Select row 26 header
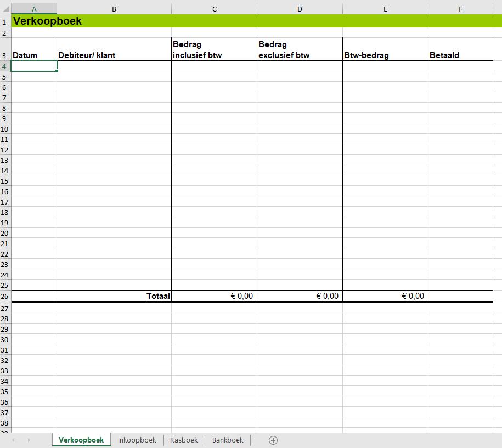Viewport: 502px width, 448px height. (4, 296)
